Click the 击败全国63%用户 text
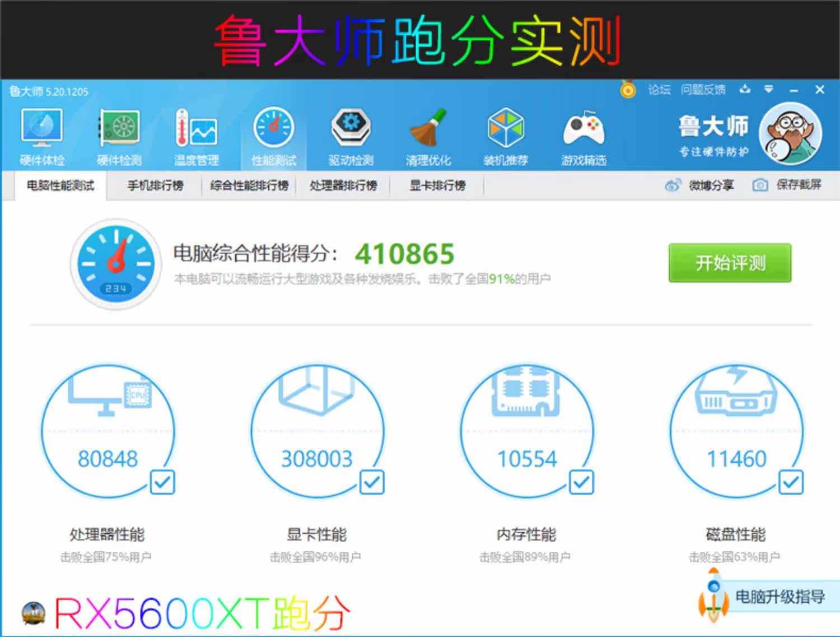The image size is (840, 637). pos(734,557)
